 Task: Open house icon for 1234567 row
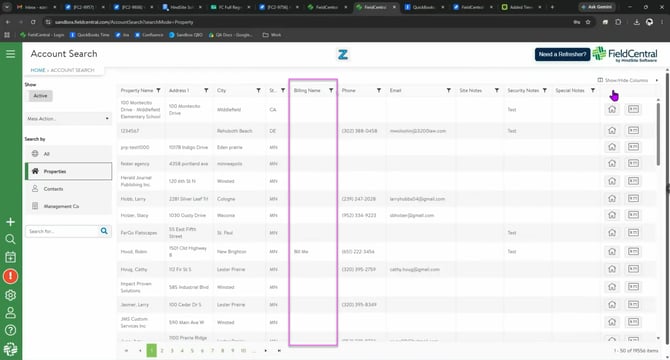pos(612,131)
